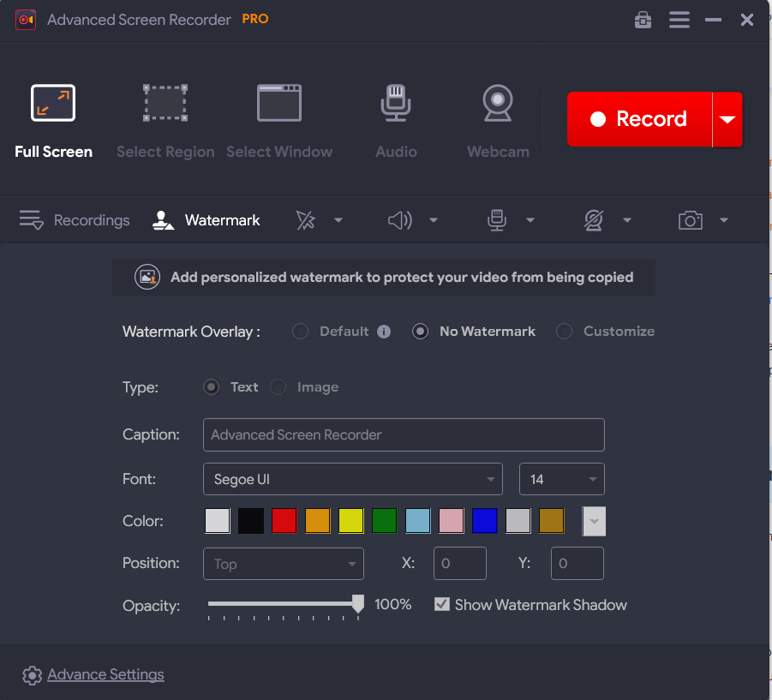Toggle the mouse click effects icon
The image size is (772, 700).
coord(305,220)
